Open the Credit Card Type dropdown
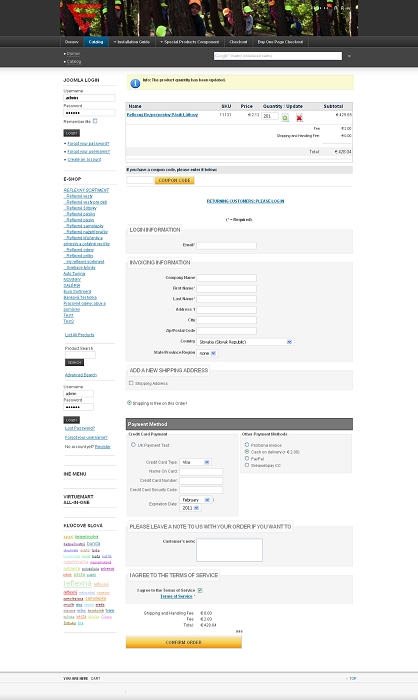The width and height of the screenshot is (418, 700). click(196, 462)
